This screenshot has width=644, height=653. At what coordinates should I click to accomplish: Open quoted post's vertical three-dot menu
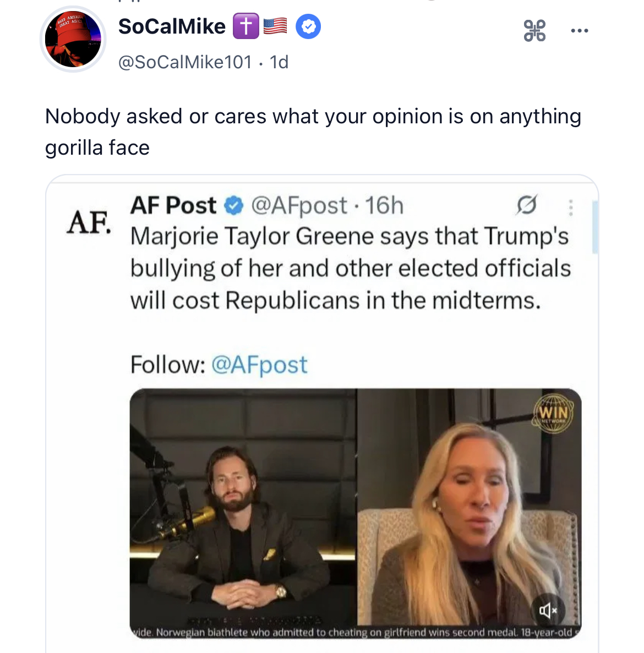point(570,207)
